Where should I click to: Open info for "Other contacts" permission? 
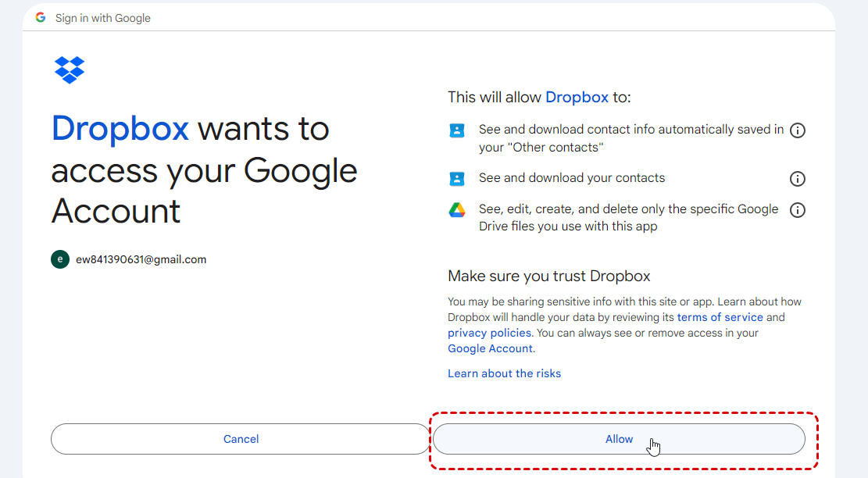797,130
